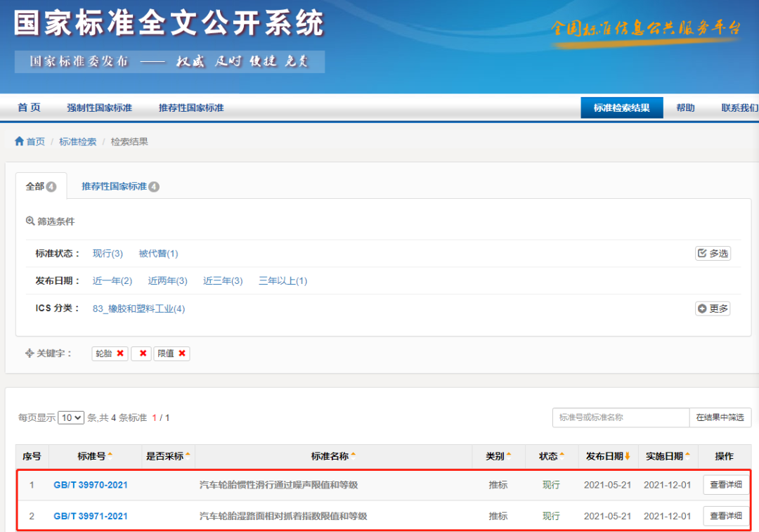Viewport: 759px width, 532px height.
Task: Go to 首页 in navigation bar
Action: [29, 108]
